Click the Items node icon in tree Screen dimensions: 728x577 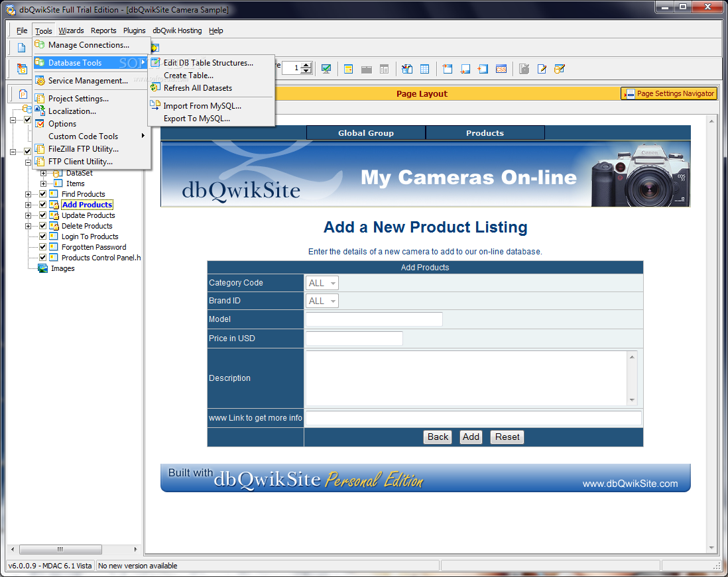pyautogui.click(x=58, y=184)
